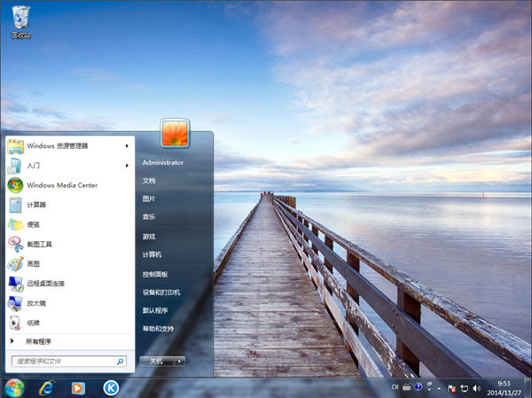Open 控制面板 from the Start menu

(x=155, y=274)
